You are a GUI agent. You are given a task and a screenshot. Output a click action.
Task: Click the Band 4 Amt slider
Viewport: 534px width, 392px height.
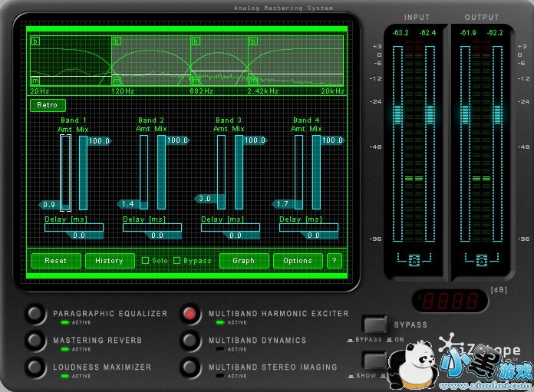[298, 172]
